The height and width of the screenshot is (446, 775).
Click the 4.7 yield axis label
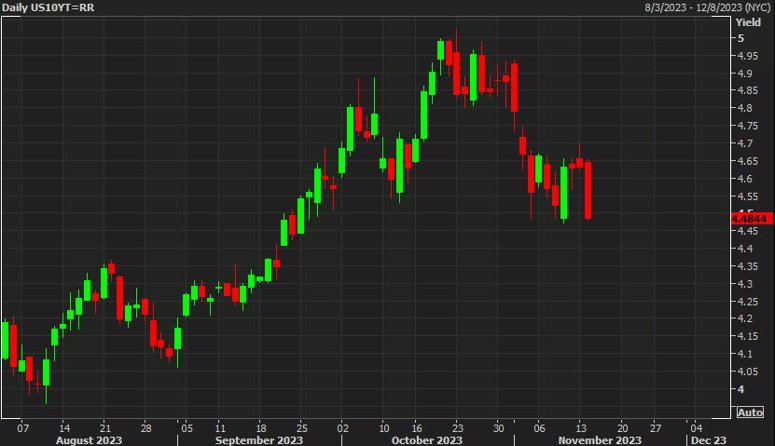[745, 143]
